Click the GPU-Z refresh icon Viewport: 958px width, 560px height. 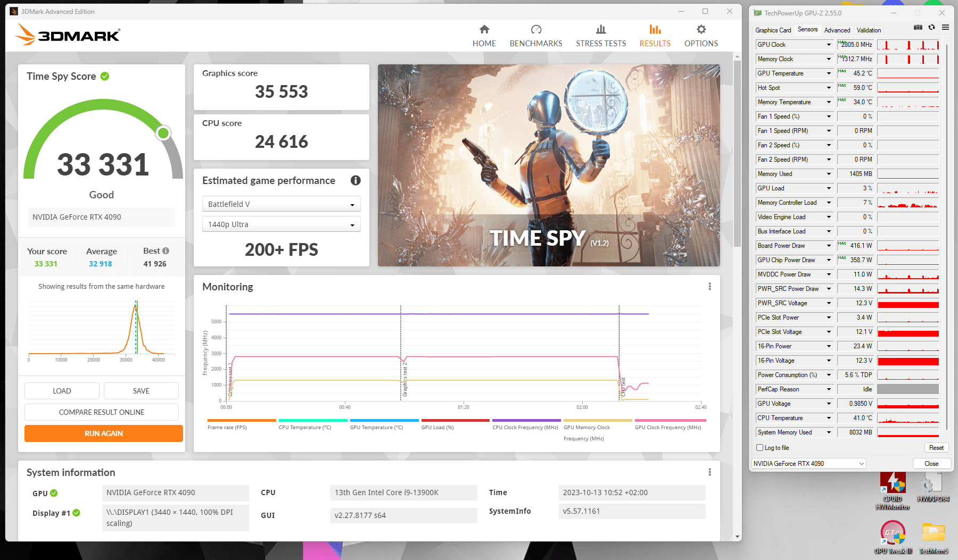pyautogui.click(x=931, y=28)
